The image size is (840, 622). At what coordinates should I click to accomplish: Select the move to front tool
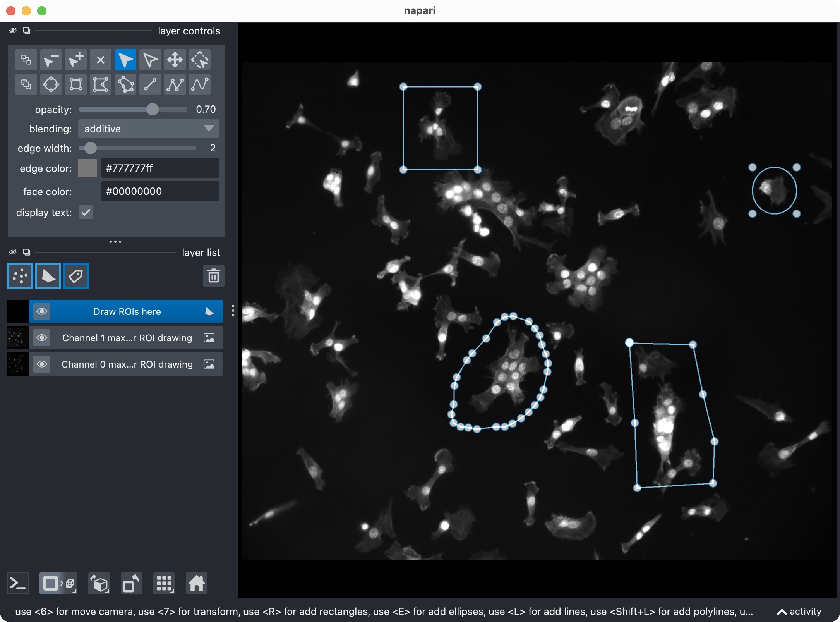pyautogui.click(x=26, y=84)
